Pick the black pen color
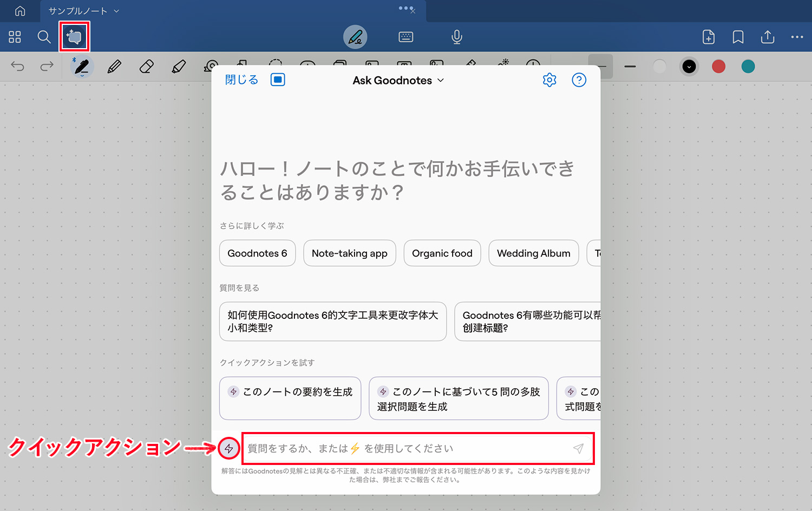812x511 pixels. pyautogui.click(x=689, y=67)
